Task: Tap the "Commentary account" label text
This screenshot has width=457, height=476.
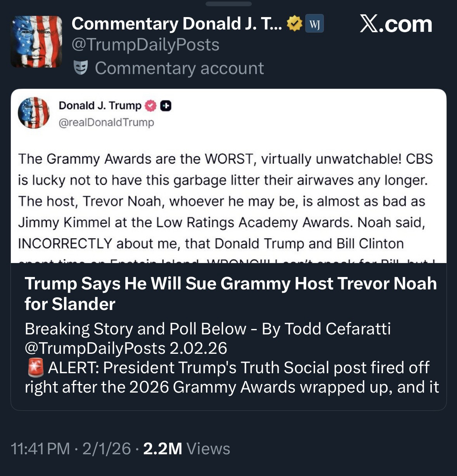Action: (x=179, y=68)
